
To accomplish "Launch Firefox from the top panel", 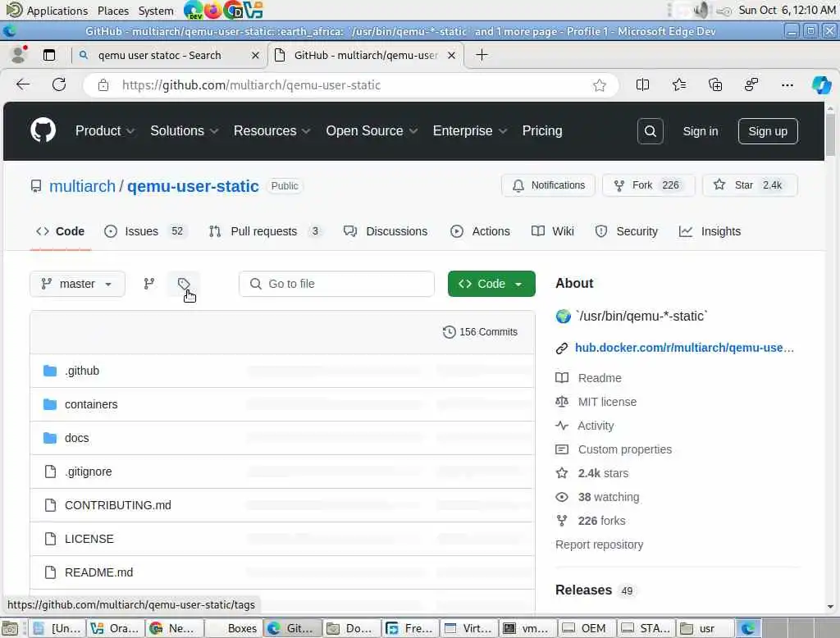I will [x=212, y=10].
